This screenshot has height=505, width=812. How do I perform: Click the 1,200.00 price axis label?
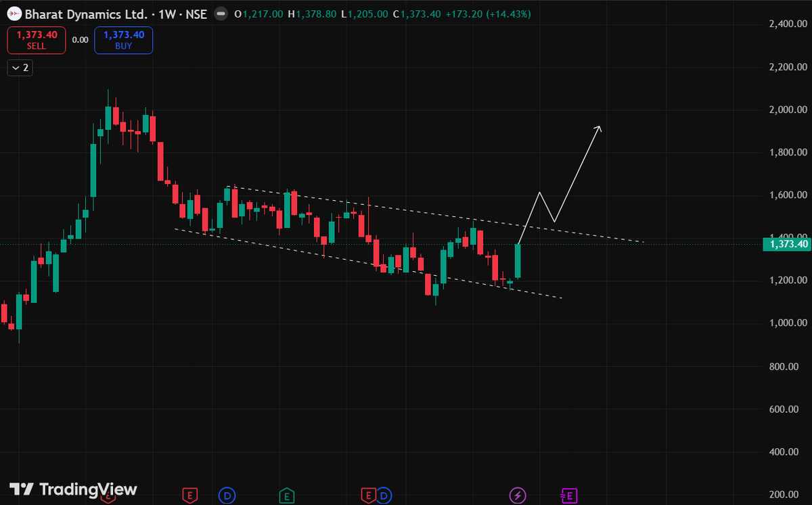coord(788,281)
